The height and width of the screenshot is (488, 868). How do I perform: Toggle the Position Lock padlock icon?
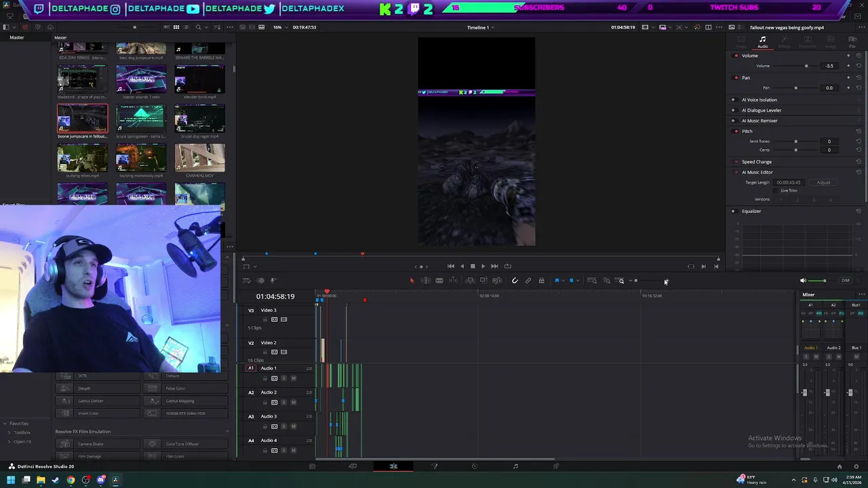tap(541, 281)
